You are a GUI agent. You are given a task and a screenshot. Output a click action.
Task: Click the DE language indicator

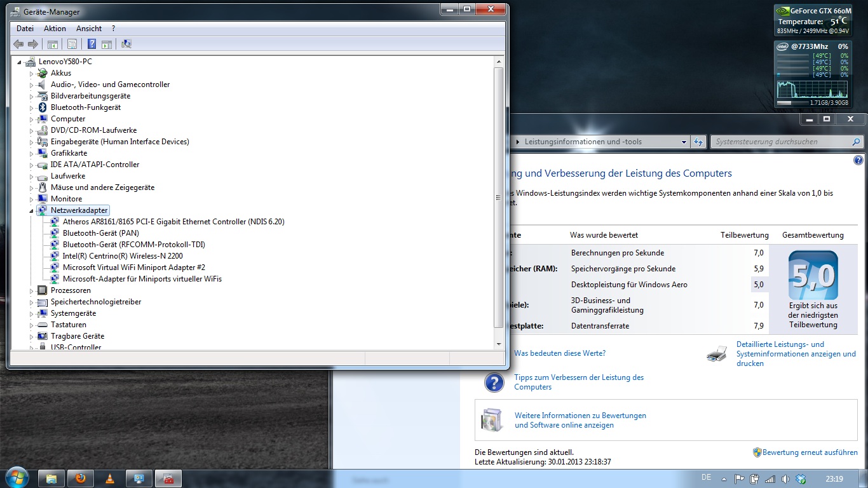pyautogui.click(x=706, y=477)
